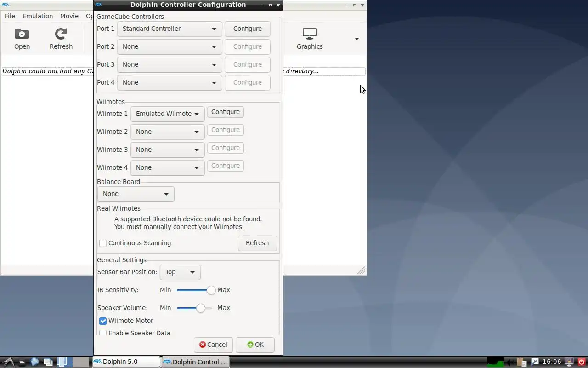Viewport: 588px width, 368px height.
Task: Click the Speaker Volume slider
Action: [x=194, y=308]
